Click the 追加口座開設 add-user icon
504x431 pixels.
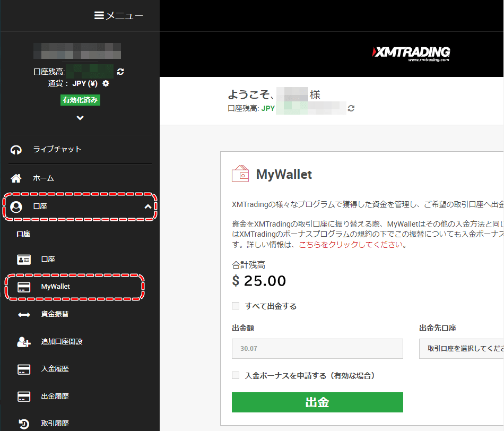coord(24,342)
